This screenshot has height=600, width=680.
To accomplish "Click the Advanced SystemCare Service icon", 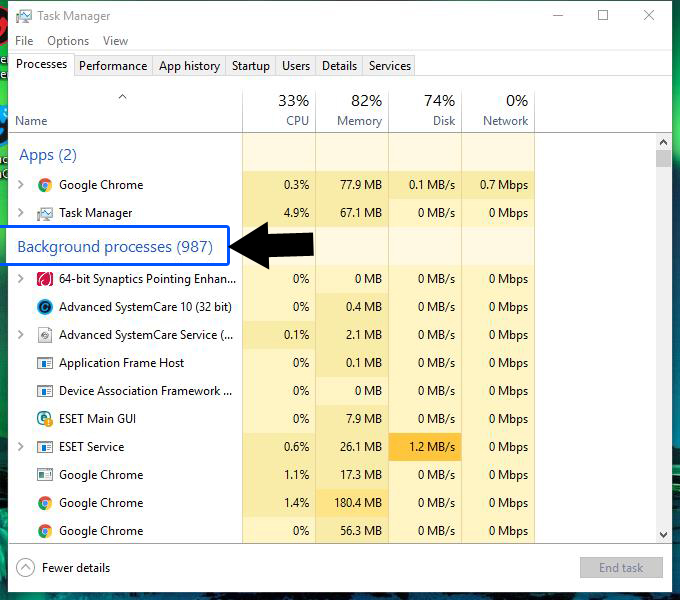I will point(45,335).
